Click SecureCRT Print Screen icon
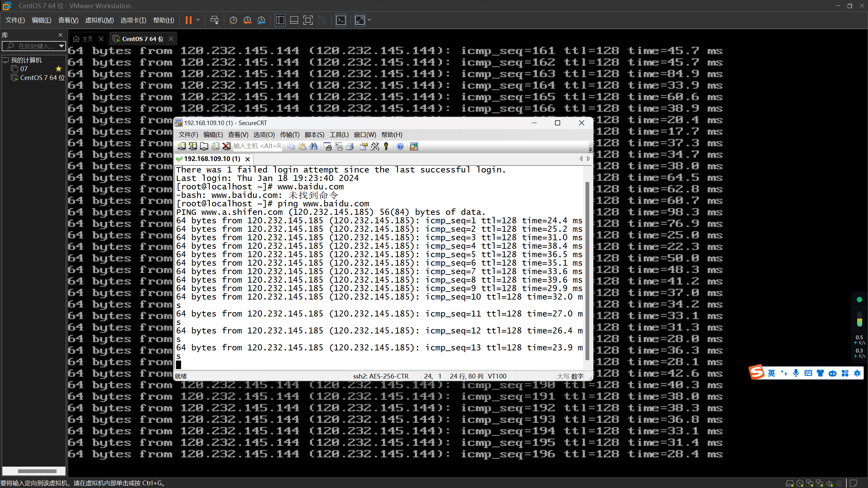Image resolution: width=868 pixels, height=488 pixels. pyautogui.click(x=328, y=146)
